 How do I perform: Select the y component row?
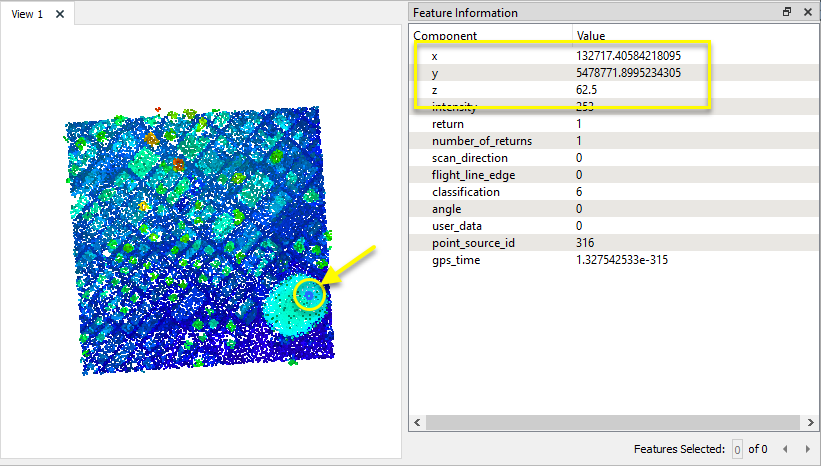(613, 73)
